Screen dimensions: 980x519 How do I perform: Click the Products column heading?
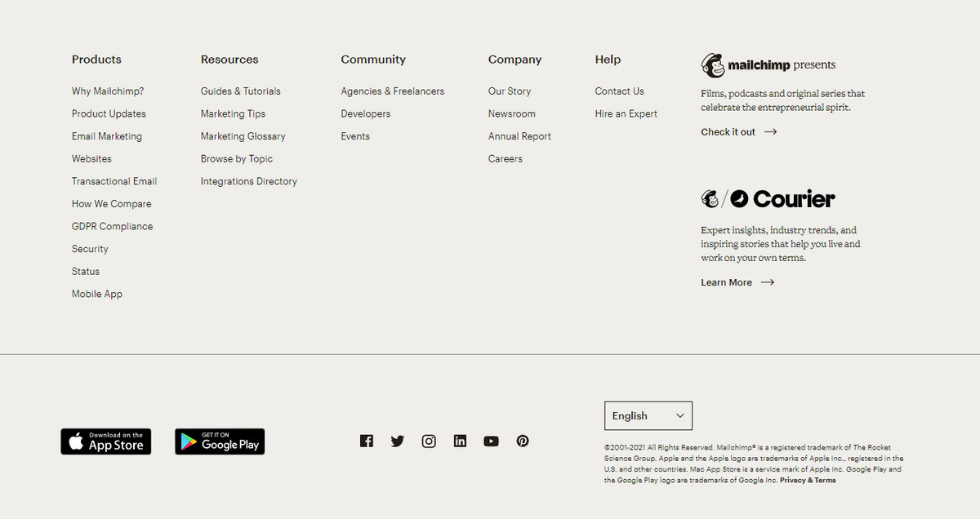pos(96,60)
